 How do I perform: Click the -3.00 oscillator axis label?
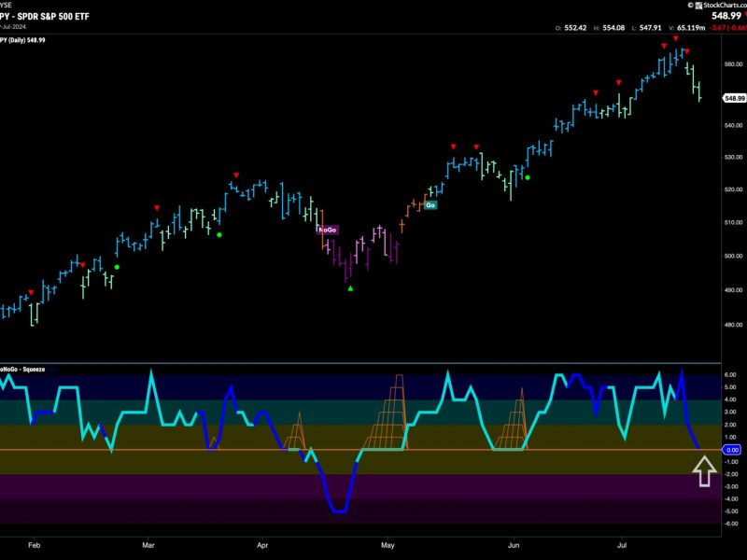coord(730,486)
